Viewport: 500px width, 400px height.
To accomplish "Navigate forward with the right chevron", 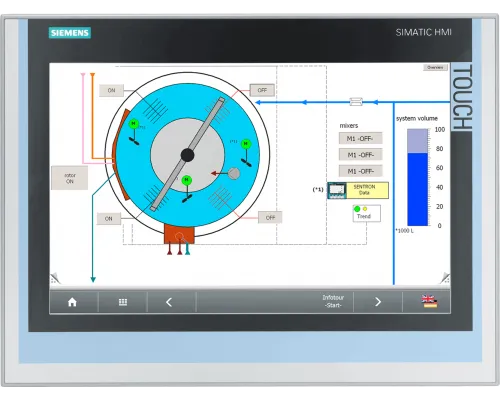I will pos(378,302).
